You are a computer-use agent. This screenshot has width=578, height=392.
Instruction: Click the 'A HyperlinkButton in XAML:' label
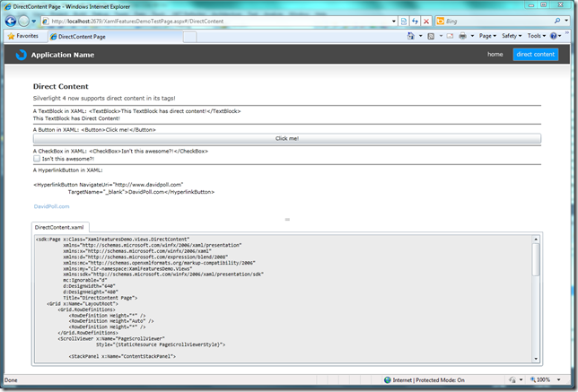tap(68, 170)
